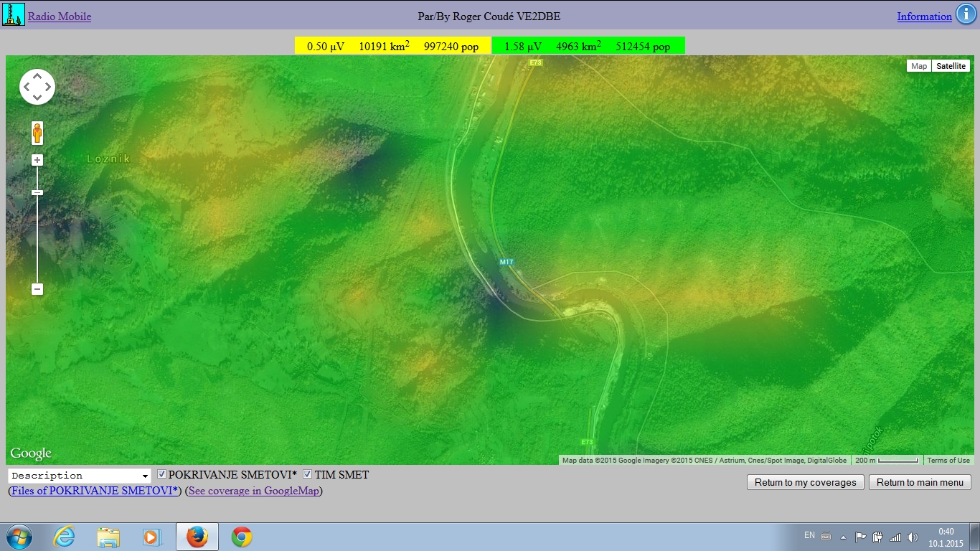Click the Windows Start button
Screen dimensions: 980x551
[x=18, y=537]
